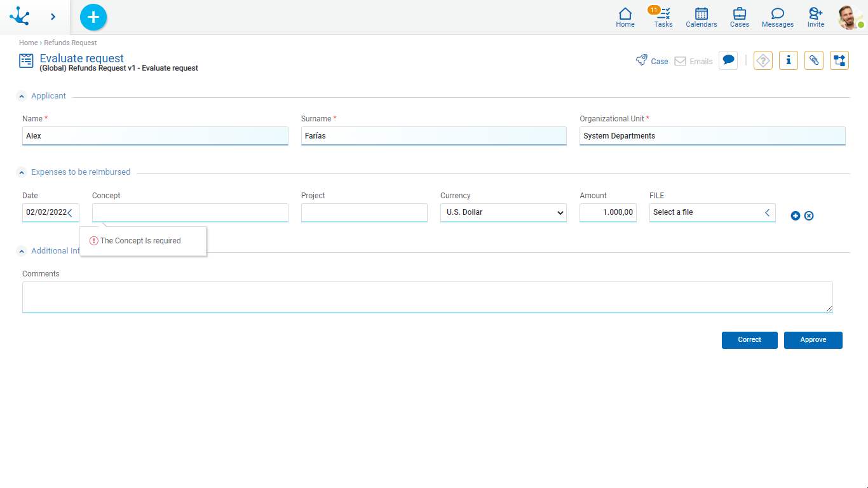Go to Calendars in top navigation

coord(701,17)
